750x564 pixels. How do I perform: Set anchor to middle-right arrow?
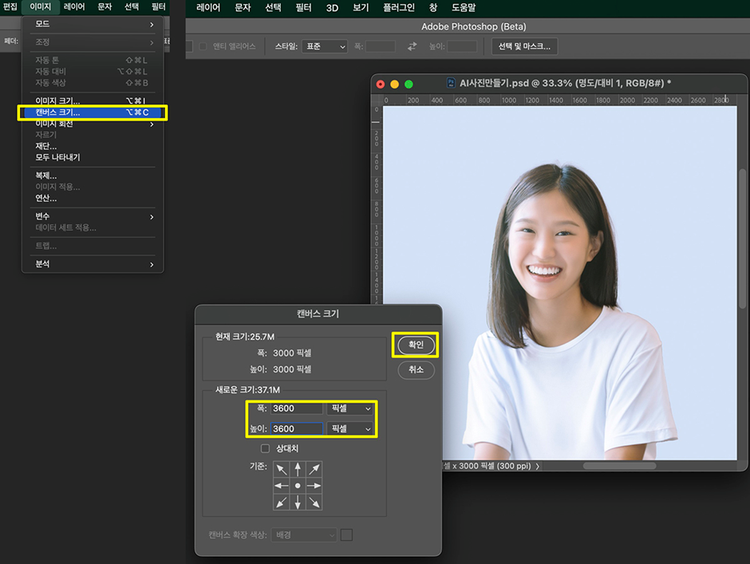(314, 485)
